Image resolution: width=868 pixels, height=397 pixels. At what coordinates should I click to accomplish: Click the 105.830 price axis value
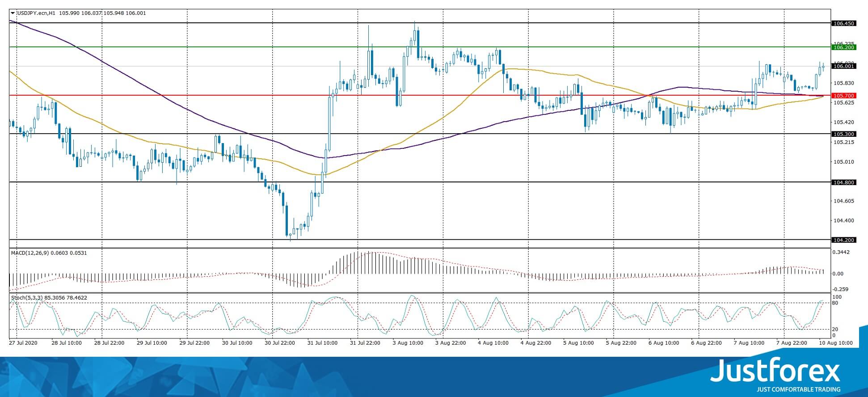click(843, 83)
